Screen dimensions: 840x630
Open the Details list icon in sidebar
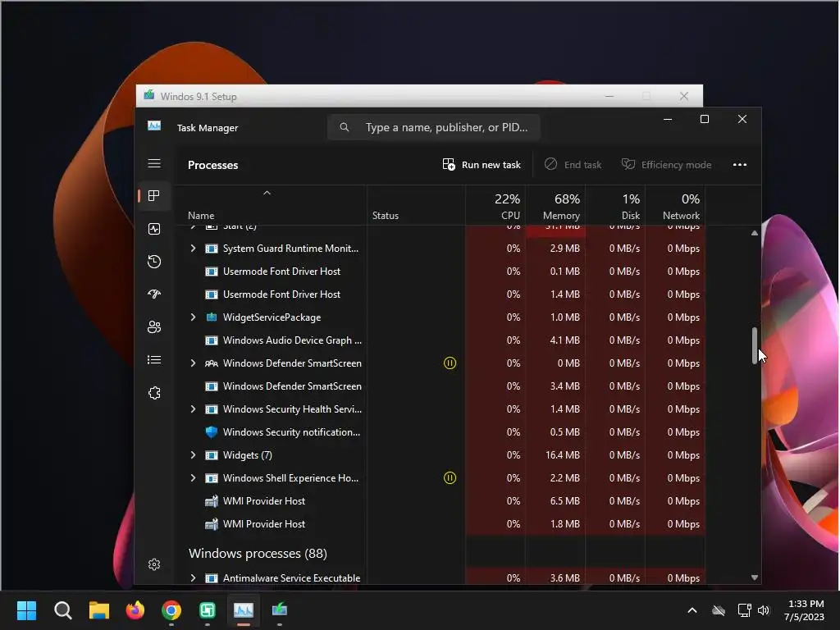point(154,360)
